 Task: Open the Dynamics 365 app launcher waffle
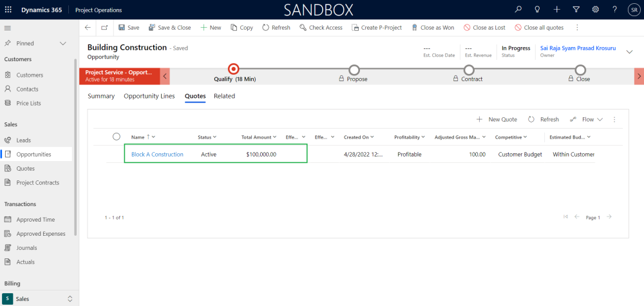coord(8,10)
